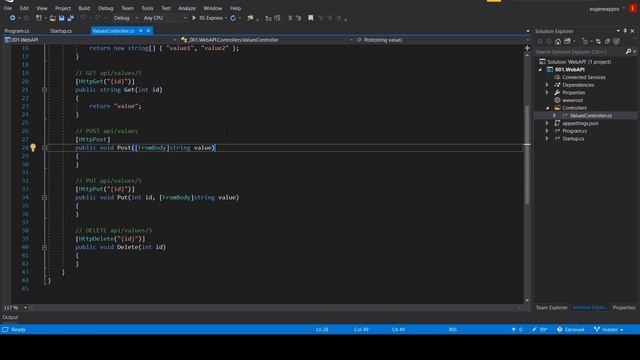Click the Navigate Backward toolbar icon

pos(12,18)
